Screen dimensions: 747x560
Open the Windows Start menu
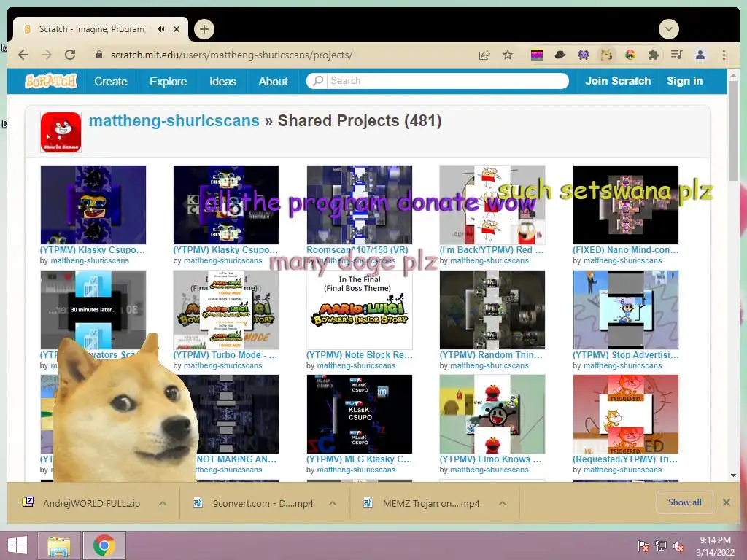pos(18,545)
